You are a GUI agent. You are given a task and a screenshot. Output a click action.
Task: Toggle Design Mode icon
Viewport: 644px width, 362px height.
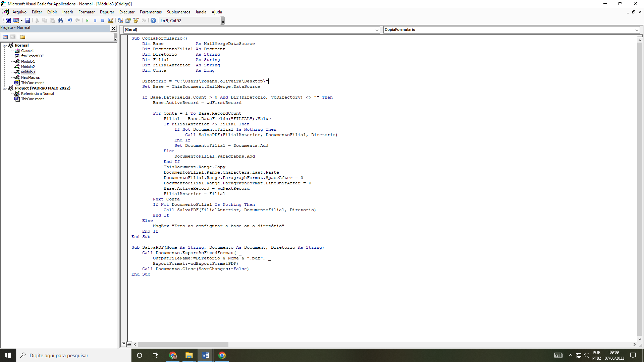tap(110, 20)
